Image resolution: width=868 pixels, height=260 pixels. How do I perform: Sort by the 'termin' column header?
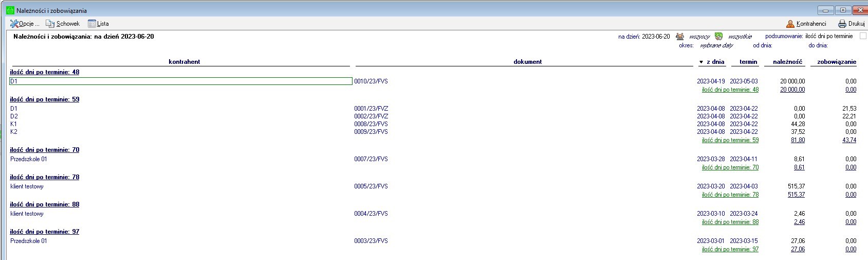748,62
